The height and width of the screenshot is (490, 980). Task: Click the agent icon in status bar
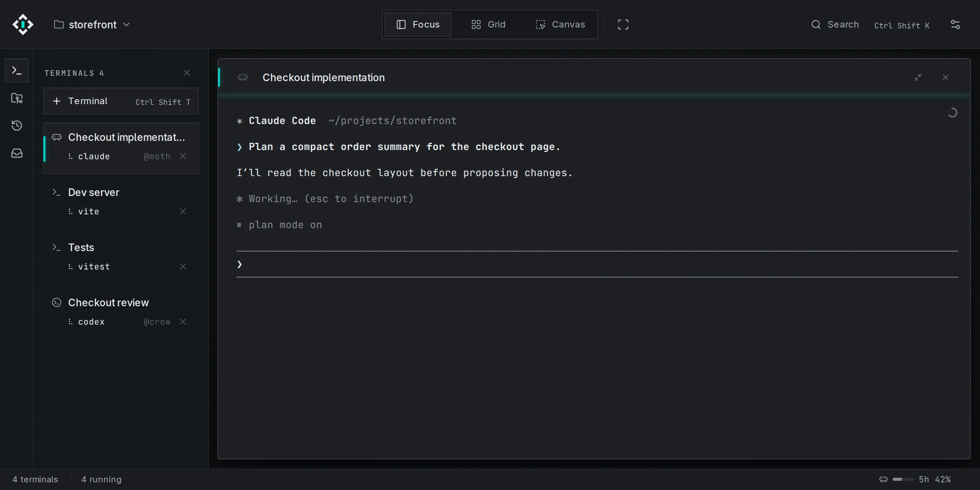(884, 479)
